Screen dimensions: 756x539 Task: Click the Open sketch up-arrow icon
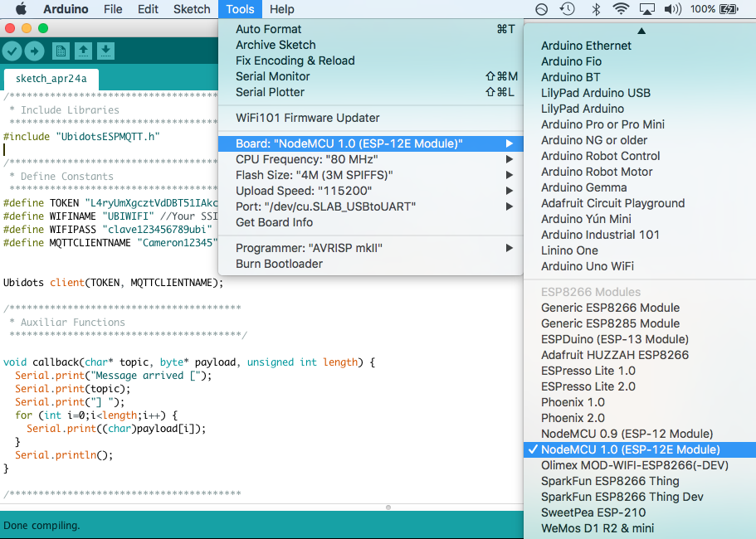coord(84,51)
